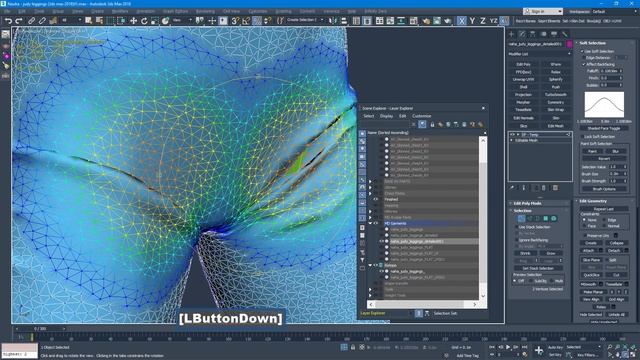This screenshot has width=640, height=360.
Task: Click the Grow selection button
Action: 551,253
